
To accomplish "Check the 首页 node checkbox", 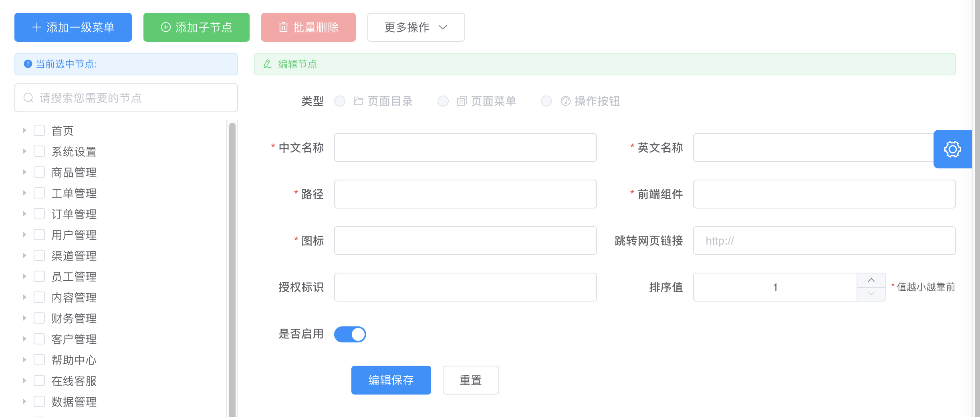I will (x=39, y=130).
